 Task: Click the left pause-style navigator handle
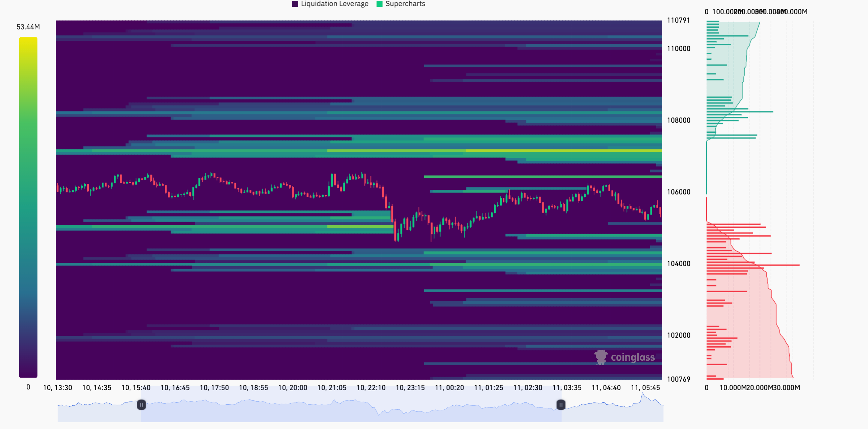click(142, 405)
